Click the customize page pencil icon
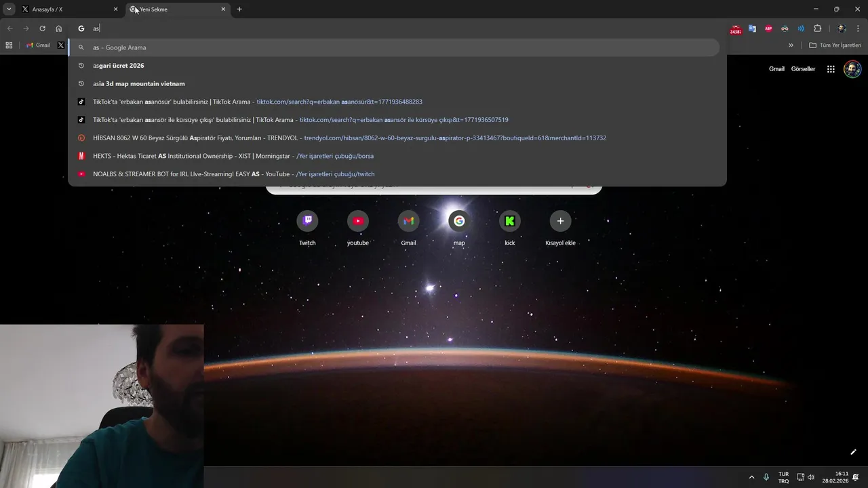This screenshot has height=488, width=868. [853, 452]
